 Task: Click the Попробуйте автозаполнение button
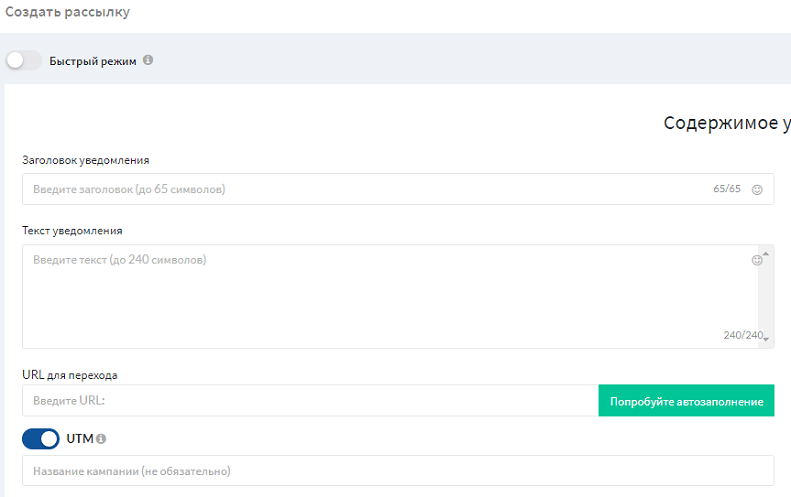686,401
